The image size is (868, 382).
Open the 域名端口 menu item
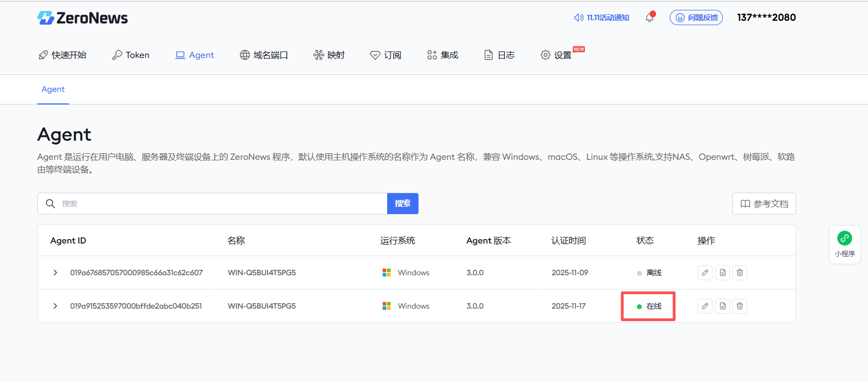click(264, 55)
